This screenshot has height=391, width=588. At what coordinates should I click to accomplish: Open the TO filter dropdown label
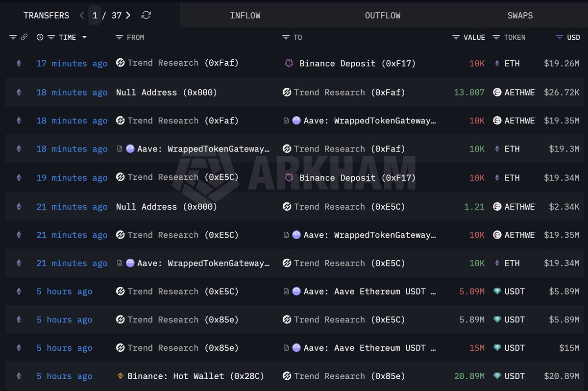click(298, 37)
